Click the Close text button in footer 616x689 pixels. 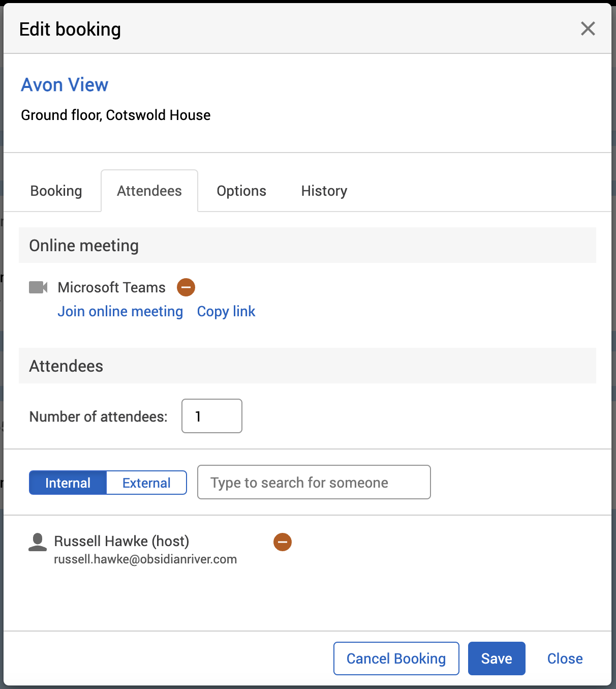[x=565, y=658]
